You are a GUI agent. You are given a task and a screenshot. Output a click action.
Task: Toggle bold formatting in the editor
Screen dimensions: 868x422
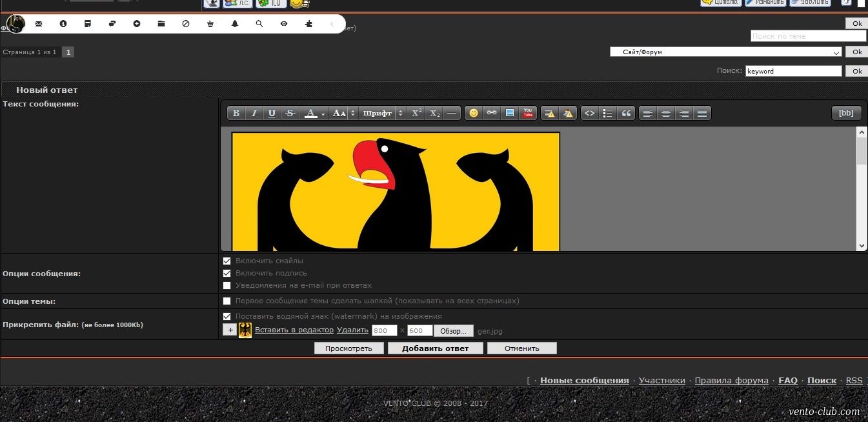pos(236,113)
